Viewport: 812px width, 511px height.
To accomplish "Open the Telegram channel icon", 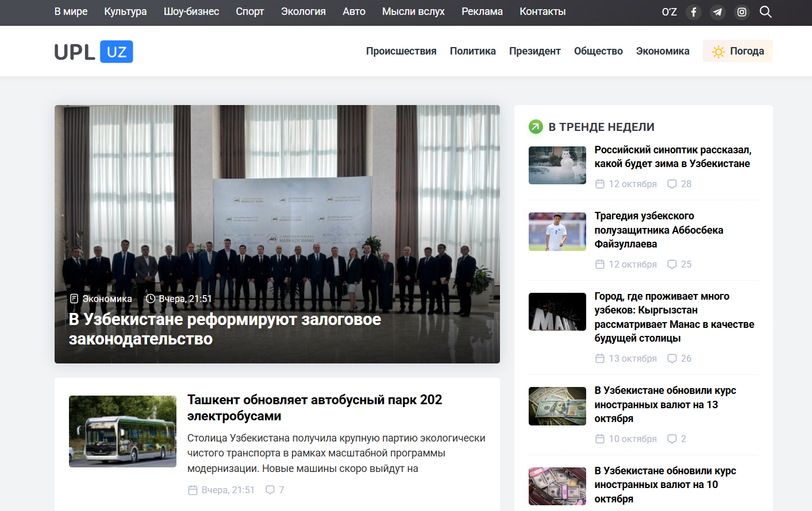I will (718, 12).
